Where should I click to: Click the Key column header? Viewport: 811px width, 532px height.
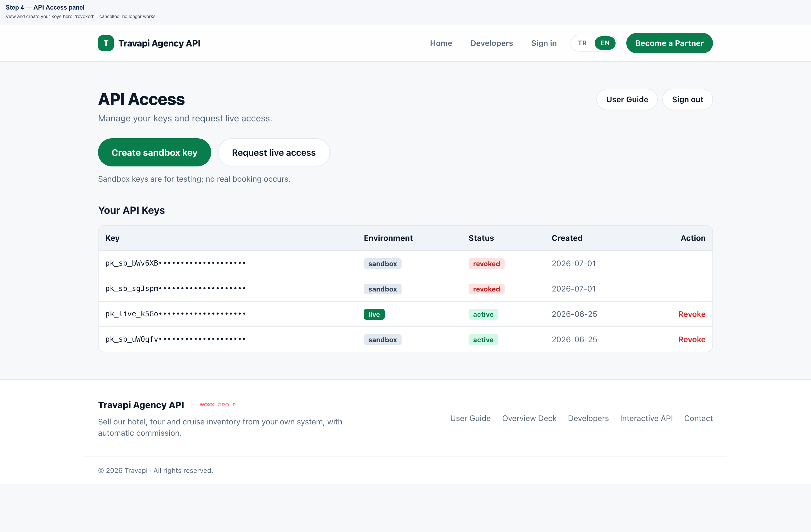tap(112, 238)
